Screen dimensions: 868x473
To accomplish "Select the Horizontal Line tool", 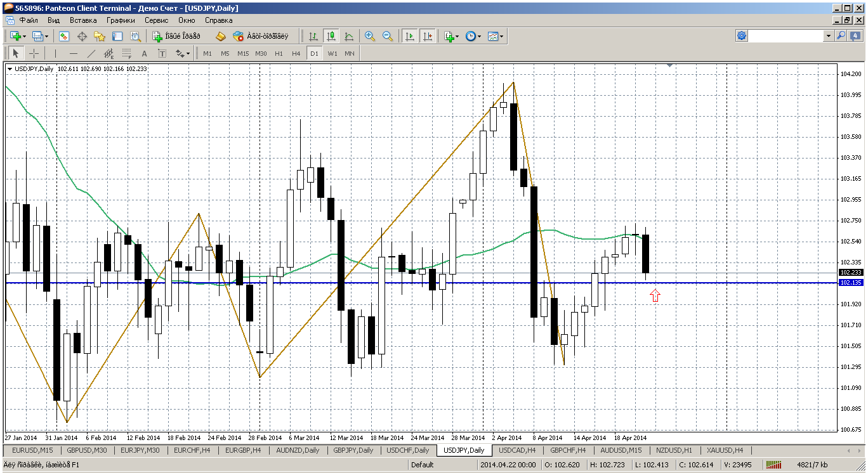I will (x=74, y=53).
